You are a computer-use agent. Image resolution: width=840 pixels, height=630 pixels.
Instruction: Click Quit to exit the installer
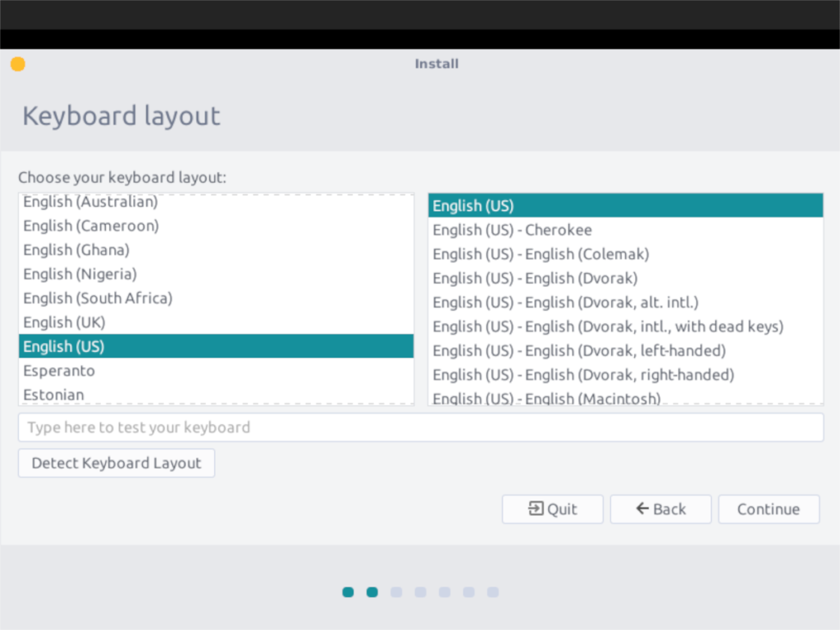click(552, 509)
